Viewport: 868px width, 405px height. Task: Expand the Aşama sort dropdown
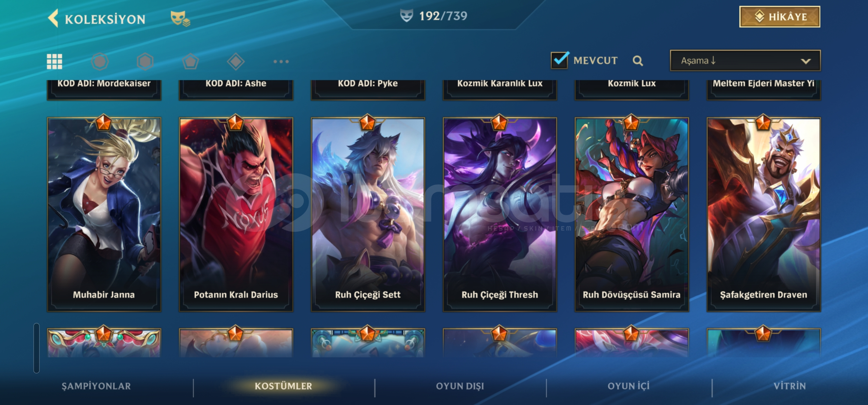tap(745, 60)
